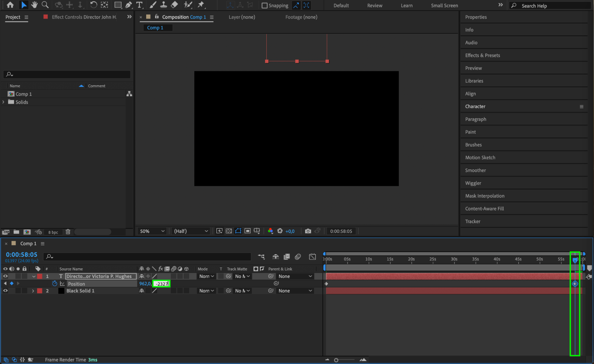Hide the Black Solid 1 layer
The image size is (594, 364).
pyautogui.click(x=5, y=291)
